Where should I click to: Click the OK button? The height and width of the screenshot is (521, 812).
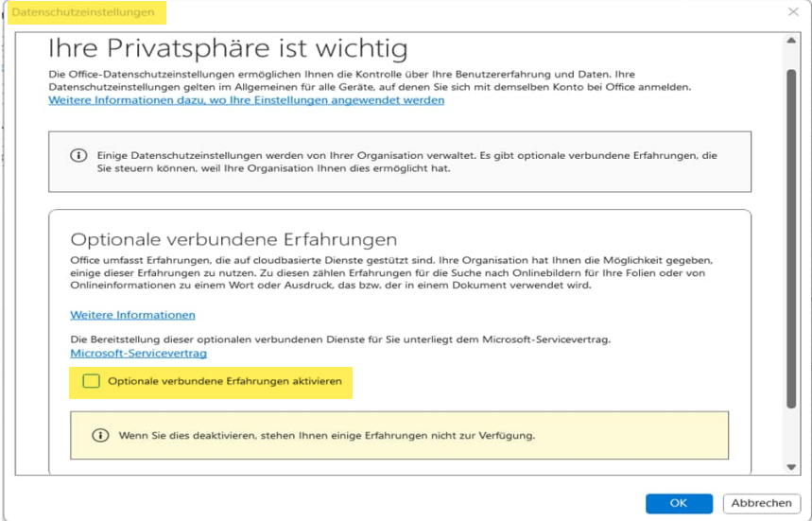click(x=679, y=503)
